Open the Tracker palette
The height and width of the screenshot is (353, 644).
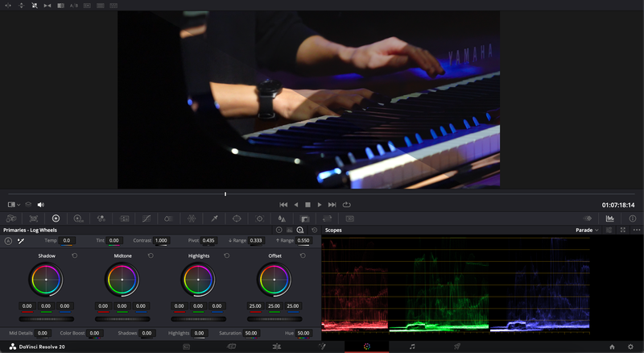[259, 218]
